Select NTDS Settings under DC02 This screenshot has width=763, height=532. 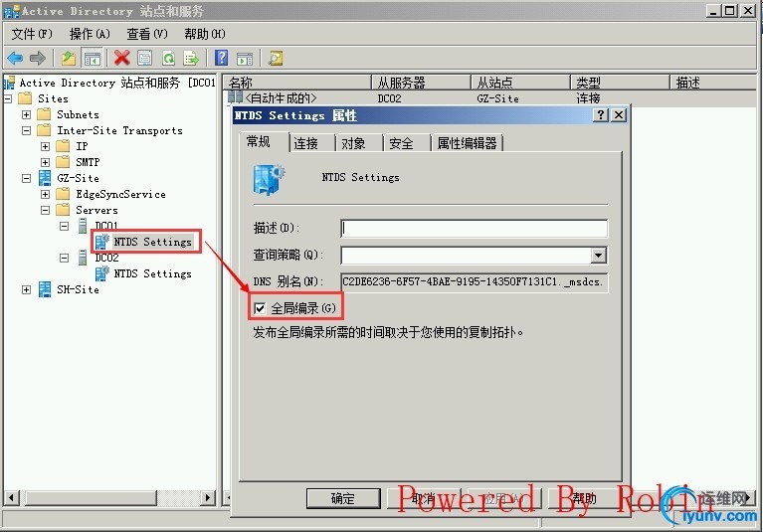coord(152,273)
